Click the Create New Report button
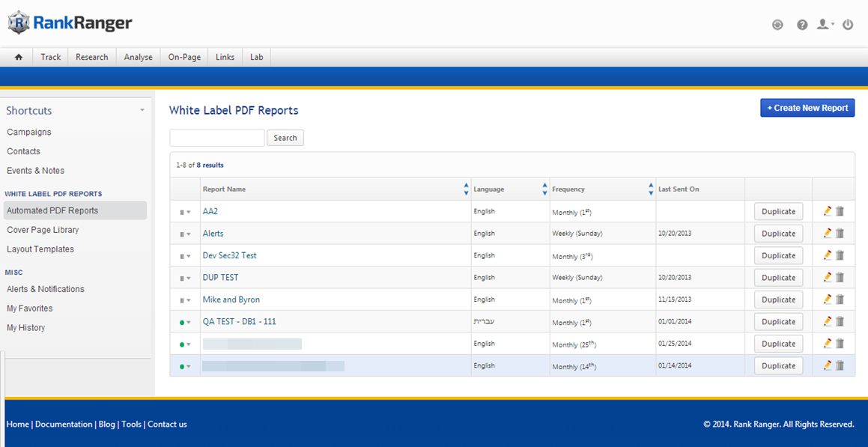Image resolution: width=868 pixels, height=447 pixels. coord(807,108)
